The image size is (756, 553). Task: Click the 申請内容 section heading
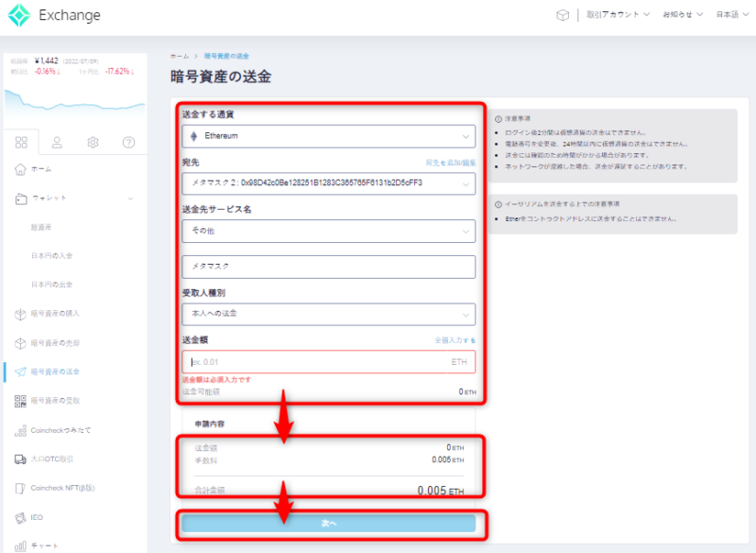[x=209, y=424]
